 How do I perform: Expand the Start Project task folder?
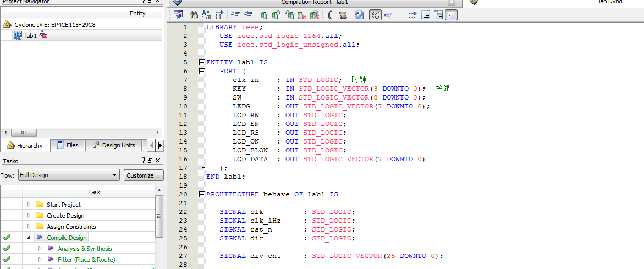29,205
